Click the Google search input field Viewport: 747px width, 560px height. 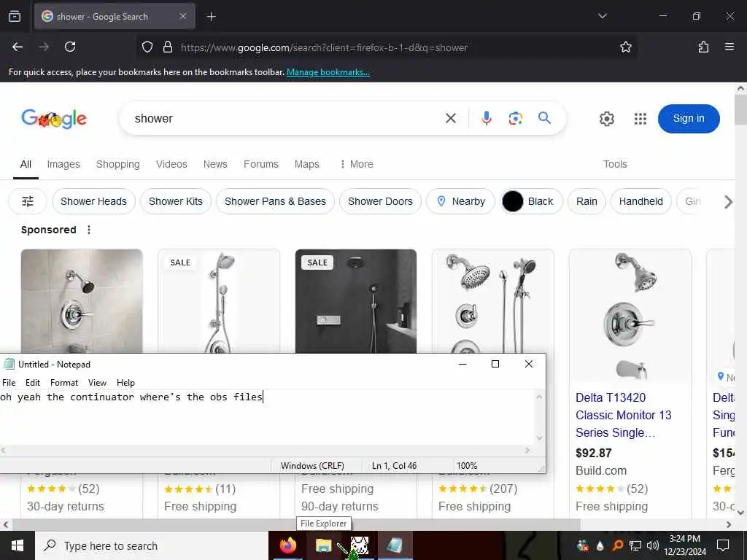[x=286, y=118]
